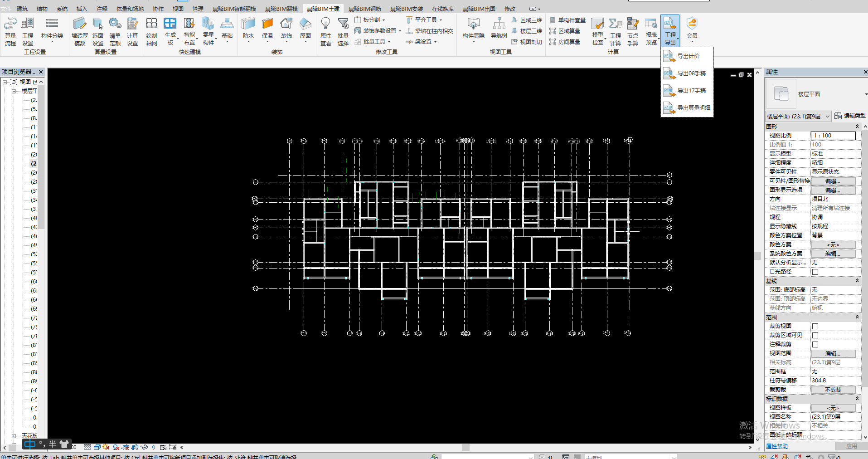Viewport: 868px width, 459px height.
Task: Click 编辑 button for 视图范围
Action: pos(833,353)
